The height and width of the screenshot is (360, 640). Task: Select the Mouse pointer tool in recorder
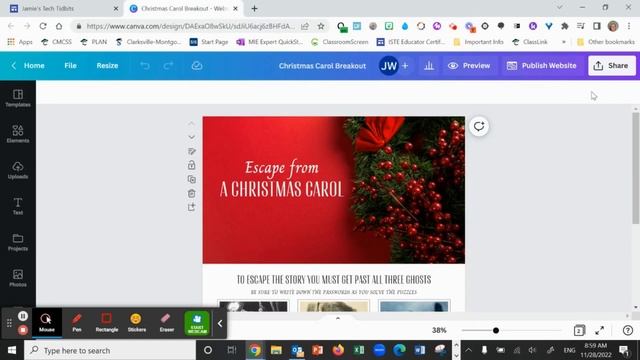[47, 322]
